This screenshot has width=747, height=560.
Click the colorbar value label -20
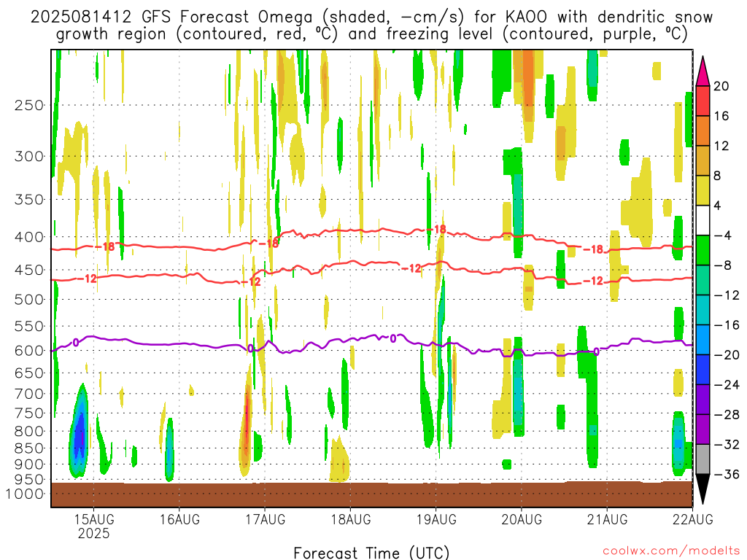[x=727, y=355]
